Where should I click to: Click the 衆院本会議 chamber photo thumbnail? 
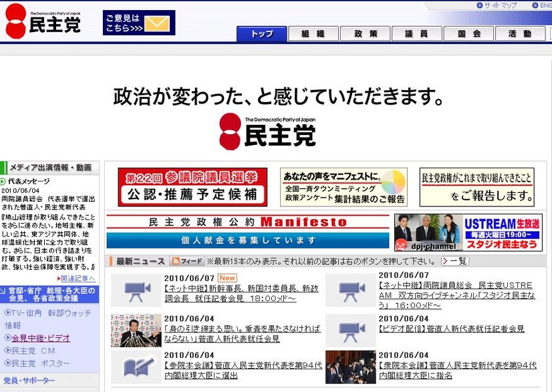click(x=350, y=367)
